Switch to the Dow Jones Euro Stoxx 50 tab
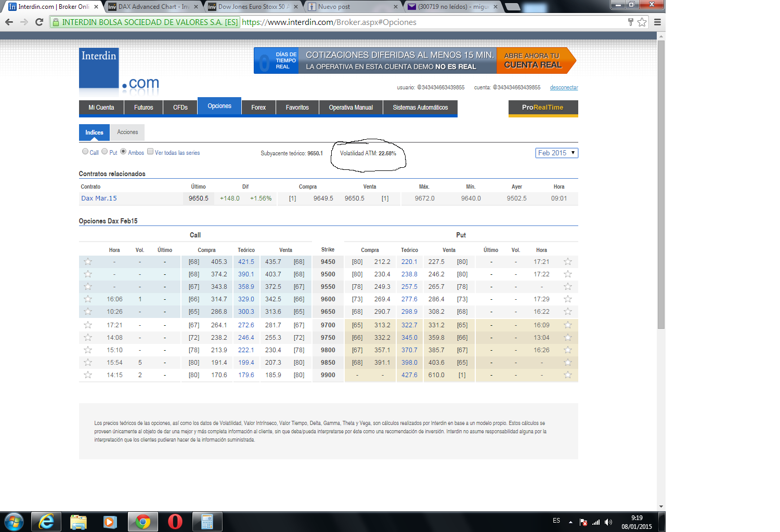The width and height of the screenshot is (780, 532). [x=253, y=7]
